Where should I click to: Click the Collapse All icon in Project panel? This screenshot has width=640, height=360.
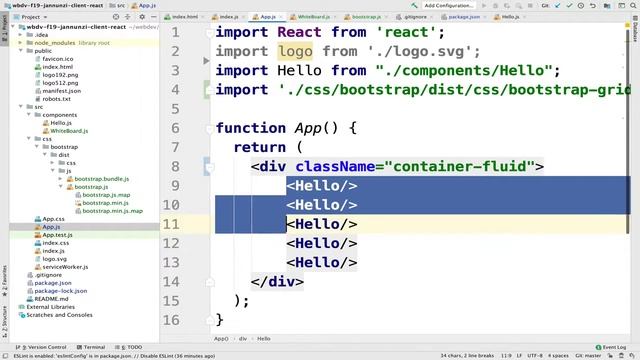click(128, 17)
